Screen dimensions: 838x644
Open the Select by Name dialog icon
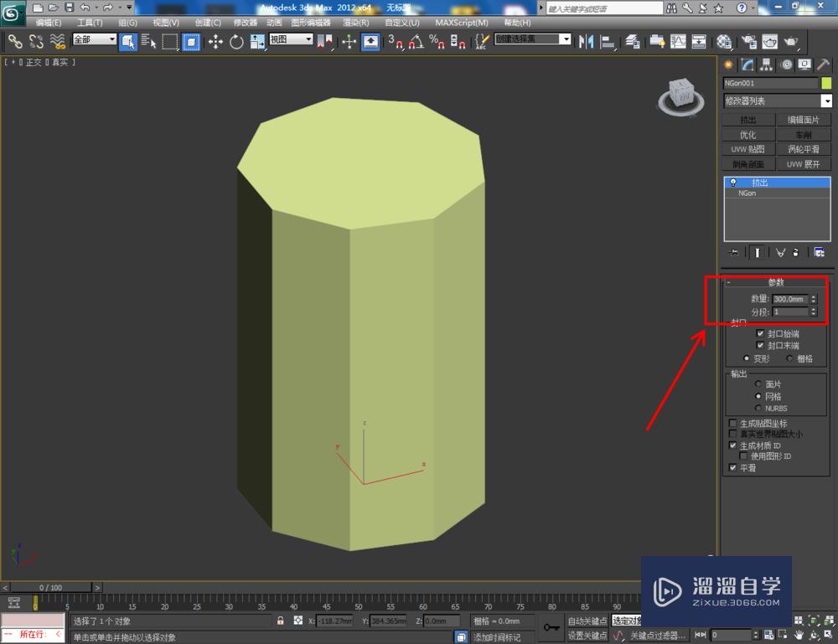(147, 40)
